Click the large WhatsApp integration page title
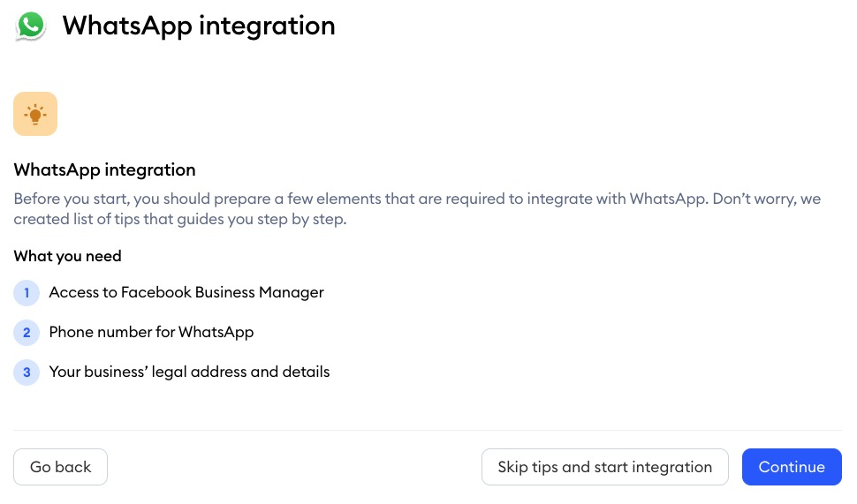This screenshot has height=504, width=857. pos(199,26)
